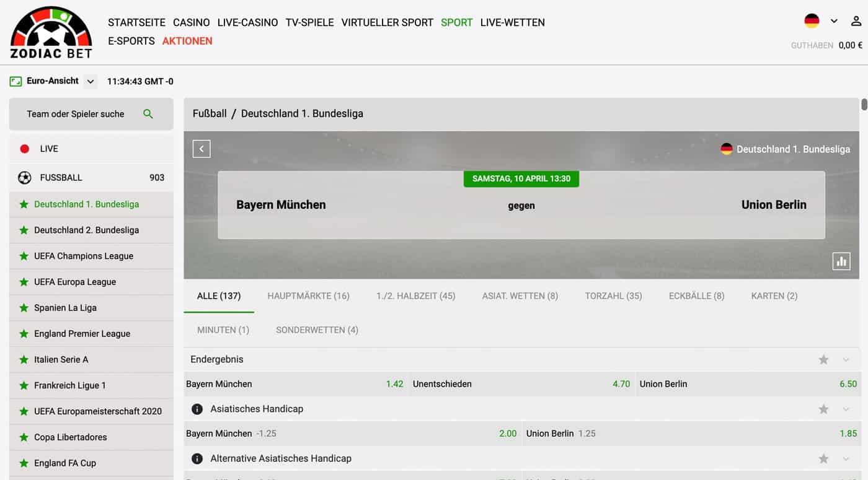Open CASINO in top navigation
This screenshot has height=480, width=868.
coord(192,22)
